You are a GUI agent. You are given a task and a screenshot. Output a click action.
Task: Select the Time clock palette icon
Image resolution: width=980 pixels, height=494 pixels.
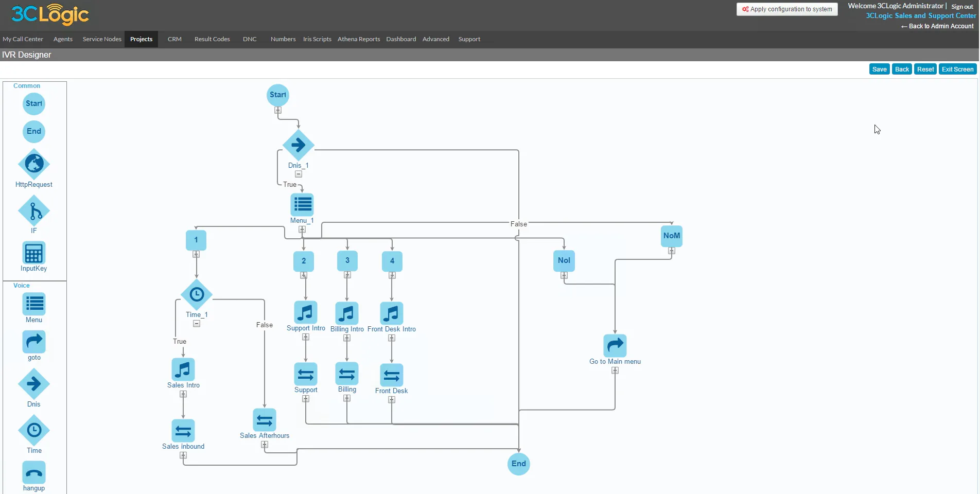click(x=34, y=430)
